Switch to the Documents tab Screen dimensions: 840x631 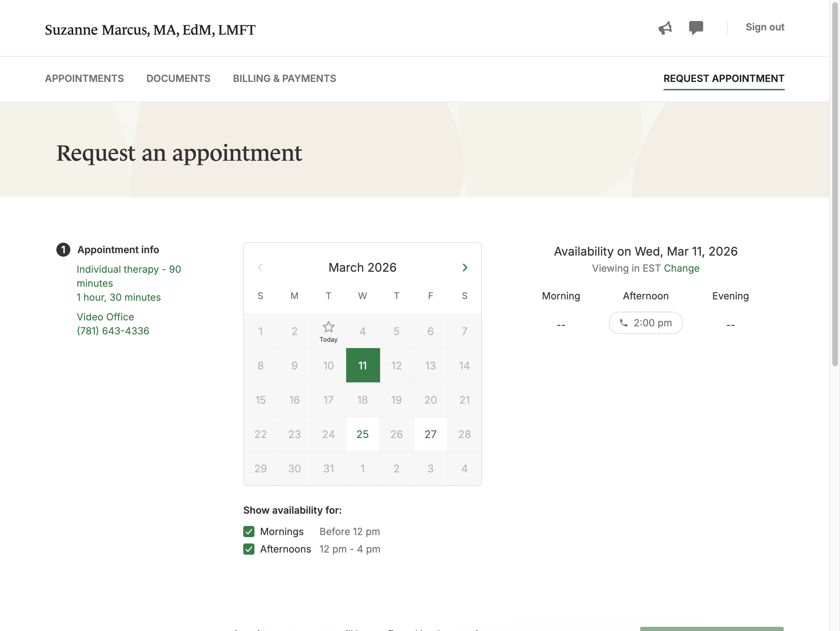(178, 78)
